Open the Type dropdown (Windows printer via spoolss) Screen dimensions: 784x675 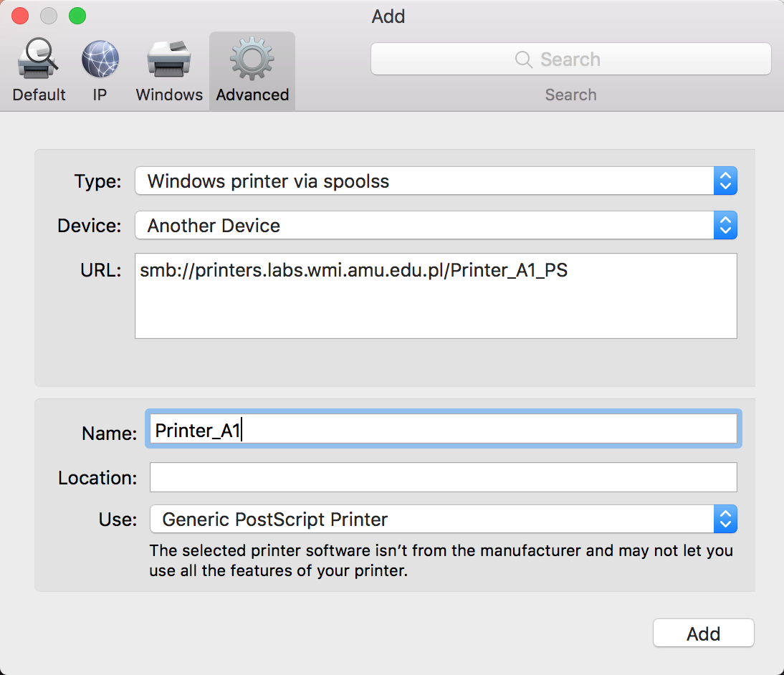tap(436, 181)
